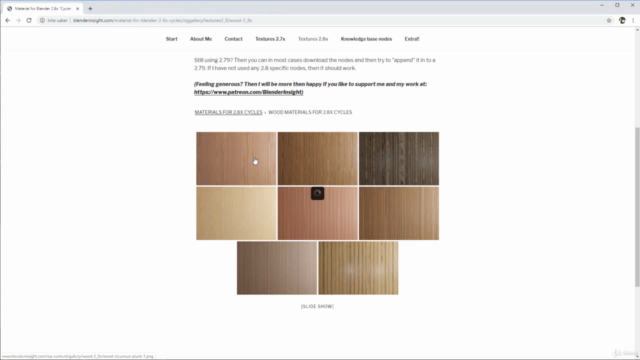The width and height of the screenshot is (640, 360).
Task: Close the Material for Blender tab
Action: (78, 9)
